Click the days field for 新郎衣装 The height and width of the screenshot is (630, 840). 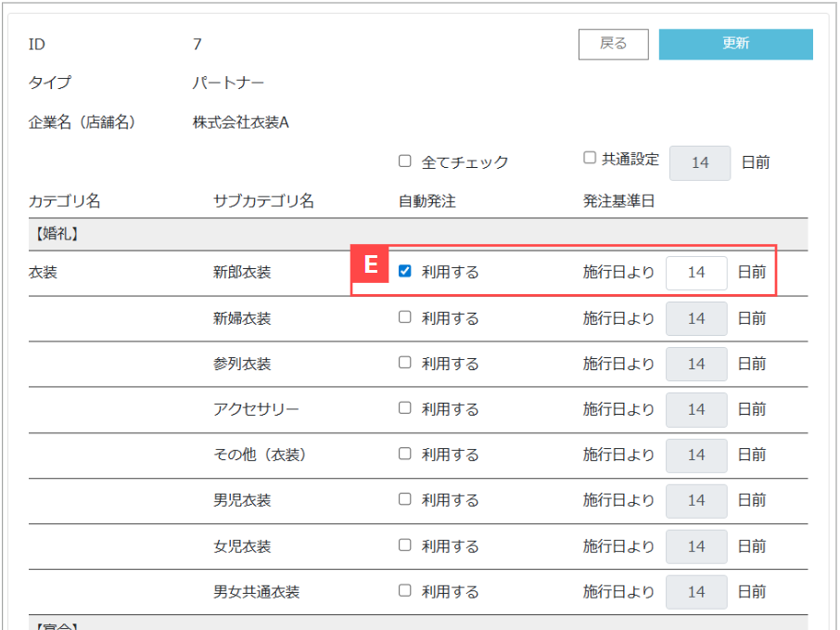pyautogui.click(x=696, y=273)
